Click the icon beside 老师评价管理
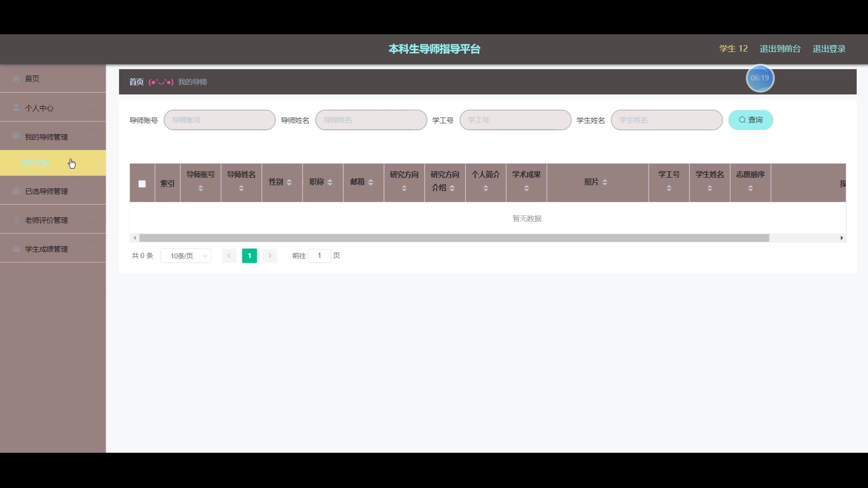The image size is (868, 488). click(16, 220)
